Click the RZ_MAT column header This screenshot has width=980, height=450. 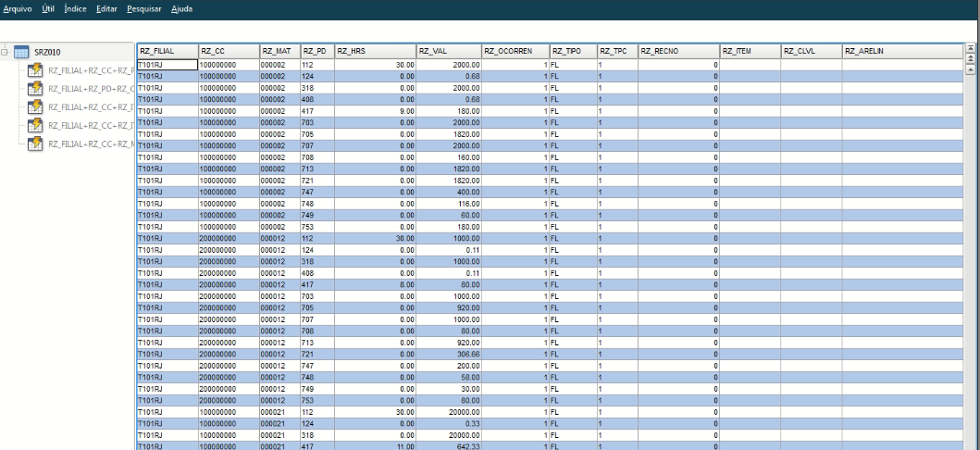280,51
